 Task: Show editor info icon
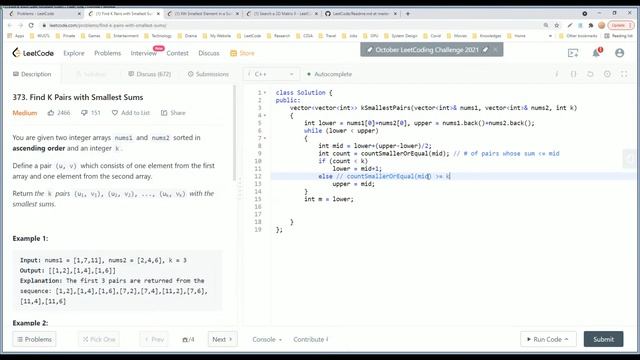click(556, 74)
